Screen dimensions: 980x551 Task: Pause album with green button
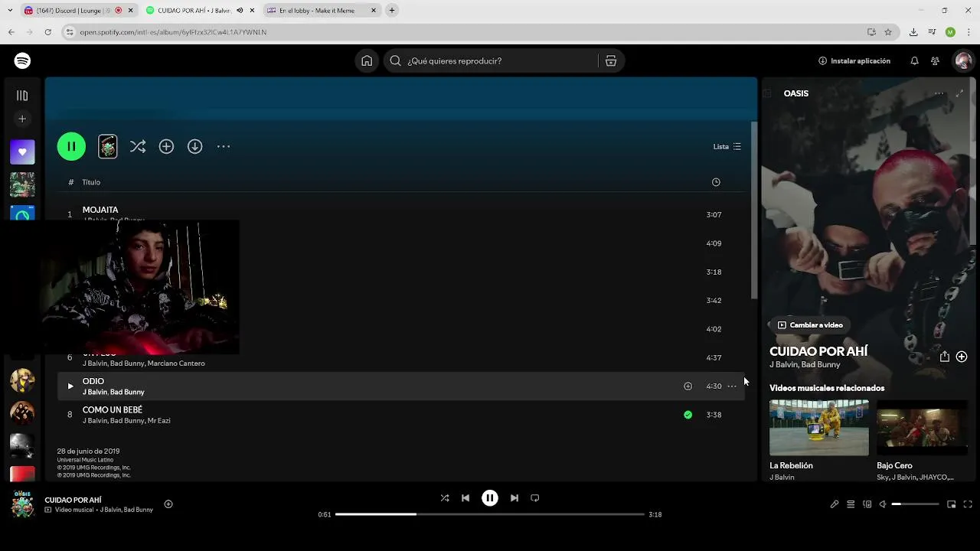click(71, 146)
